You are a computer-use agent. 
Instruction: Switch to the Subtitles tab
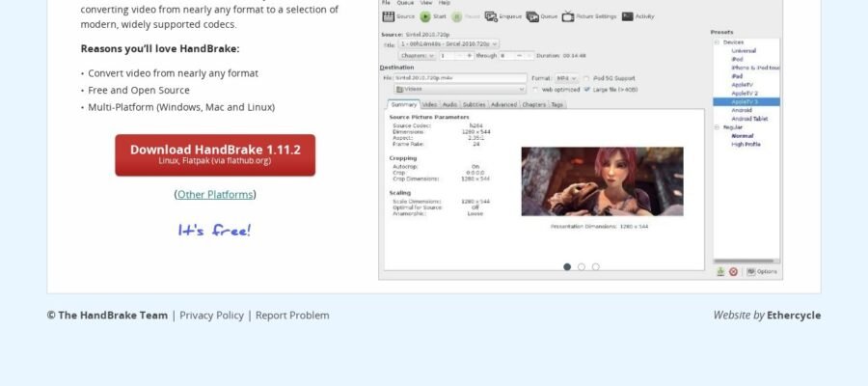point(474,104)
